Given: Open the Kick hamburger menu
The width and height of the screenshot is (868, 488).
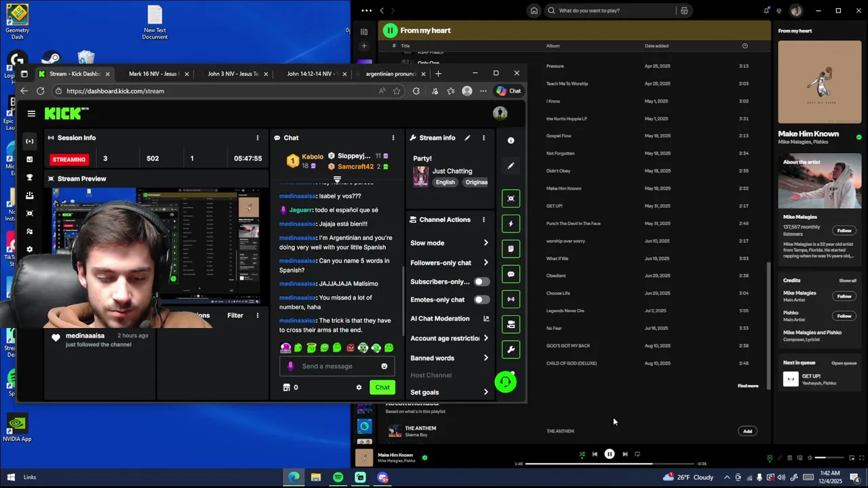Looking at the screenshot, I should pyautogui.click(x=31, y=114).
